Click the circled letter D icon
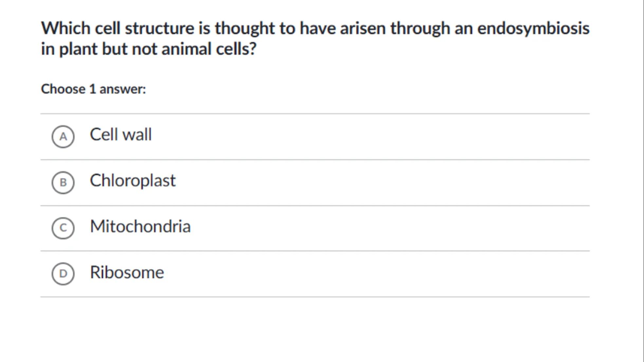The image size is (644, 362). pos(63,273)
